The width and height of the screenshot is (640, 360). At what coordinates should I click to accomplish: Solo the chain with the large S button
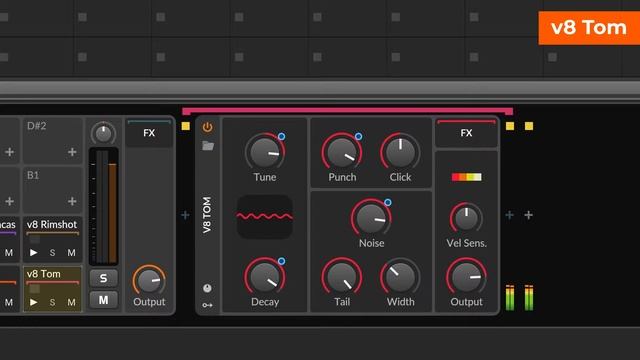coord(103,278)
